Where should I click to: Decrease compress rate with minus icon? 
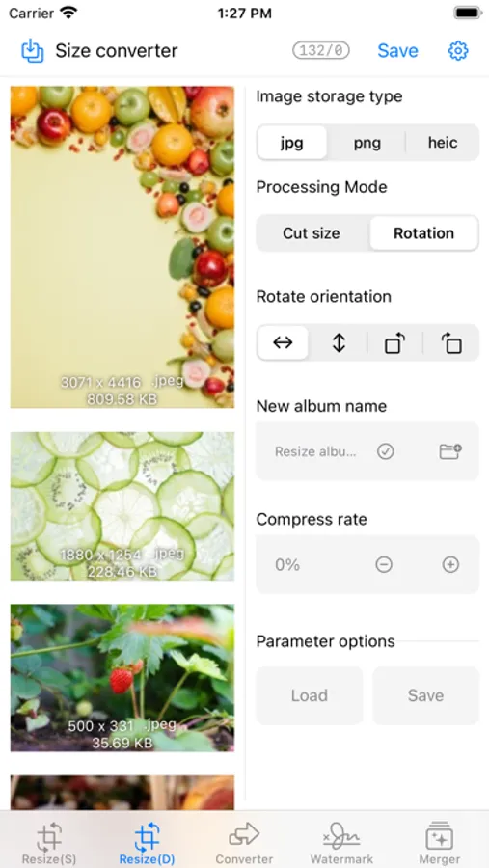384,564
